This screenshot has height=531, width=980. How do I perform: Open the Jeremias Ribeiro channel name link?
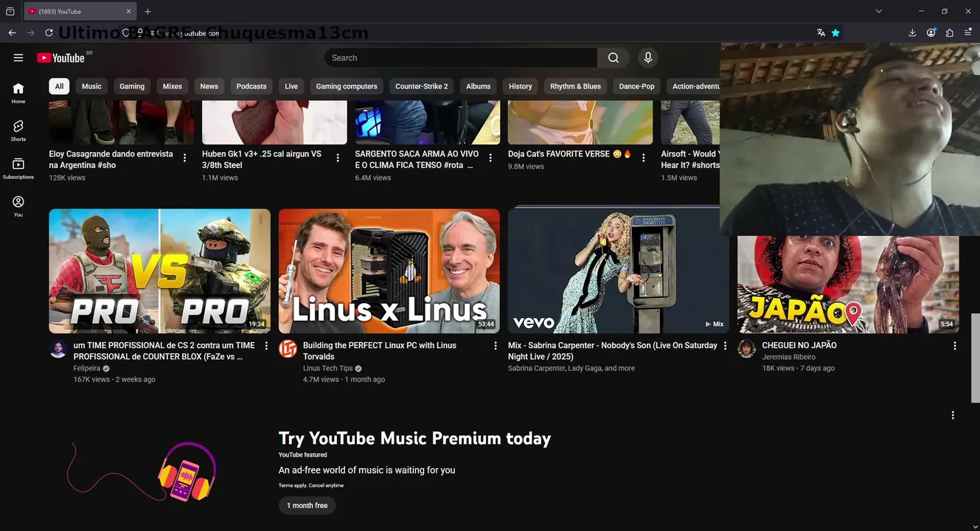click(789, 357)
